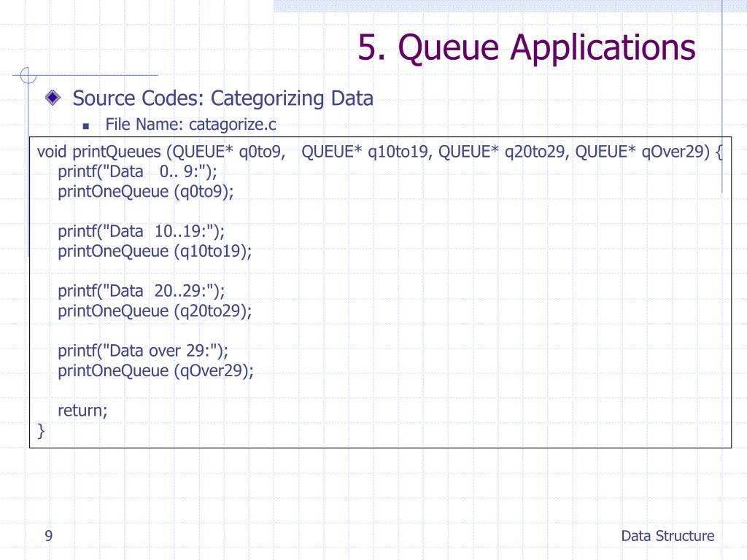Click the closing brace of the function
747x560 pixels.
pyautogui.click(x=41, y=431)
